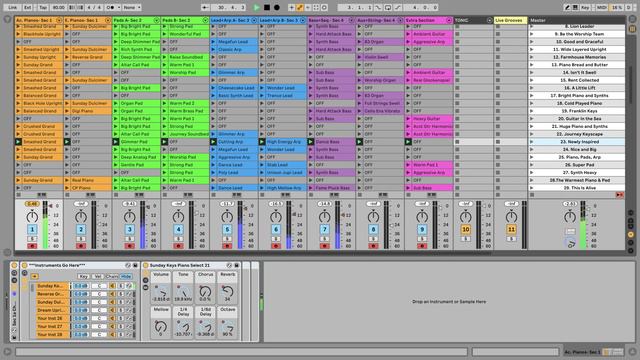
Task: Toggle the Sunday Keys Piano Select device power
Action: tap(145, 265)
